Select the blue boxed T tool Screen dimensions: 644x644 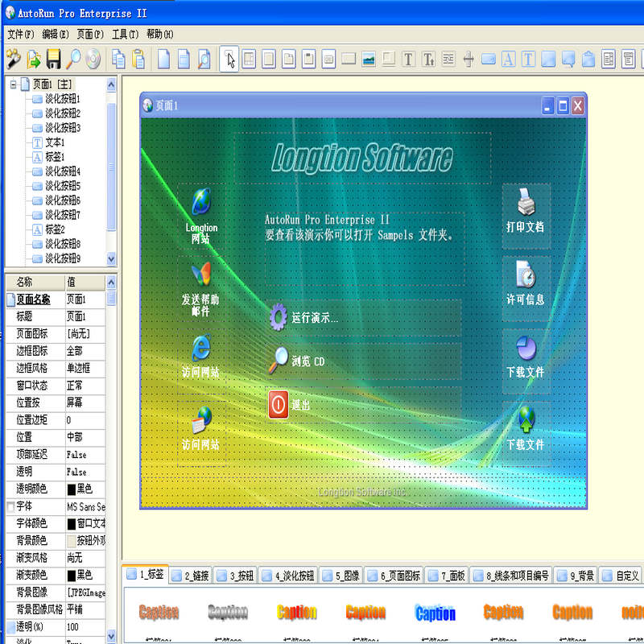[x=528, y=59]
